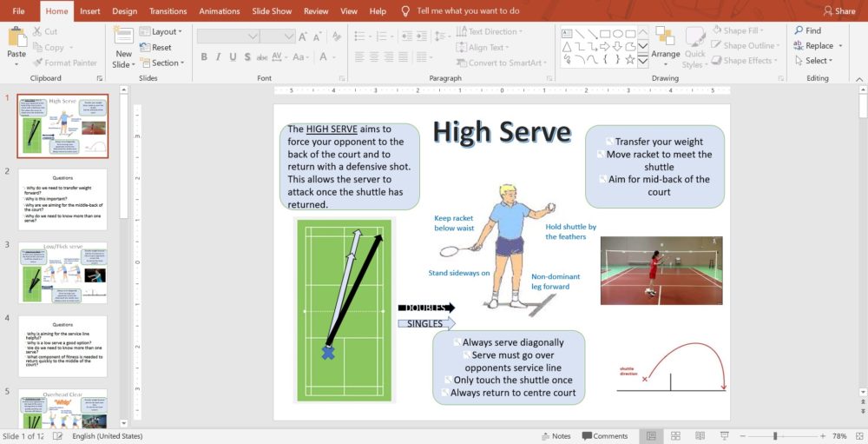The height and width of the screenshot is (444, 868).
Task: Switch to the Animations tab
Action: tap(219, 11)
